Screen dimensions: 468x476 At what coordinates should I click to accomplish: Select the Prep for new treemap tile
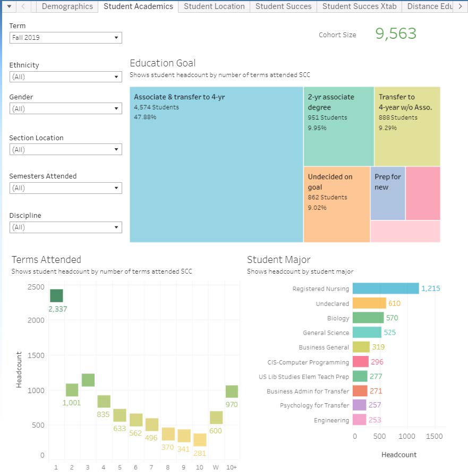tap(388, 193)
